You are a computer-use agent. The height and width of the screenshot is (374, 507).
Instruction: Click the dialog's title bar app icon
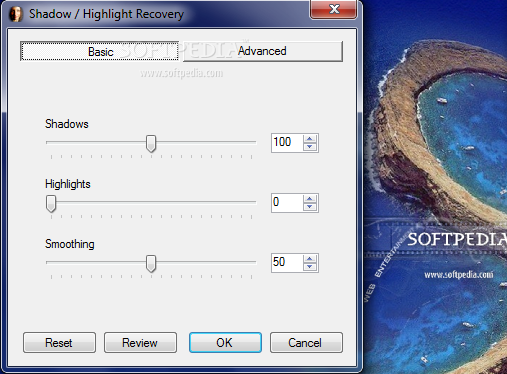point(16,14)
